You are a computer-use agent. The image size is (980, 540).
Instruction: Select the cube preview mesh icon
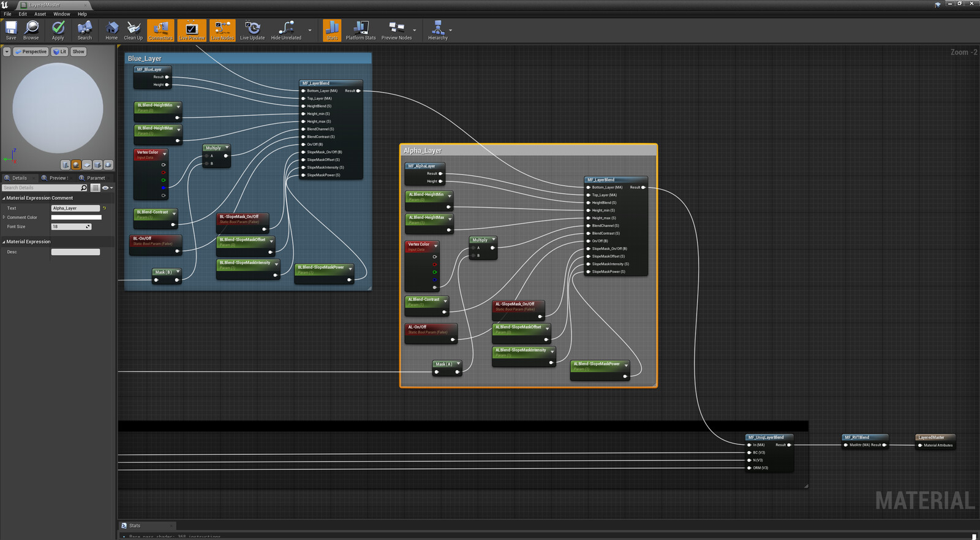coord(97,165)
